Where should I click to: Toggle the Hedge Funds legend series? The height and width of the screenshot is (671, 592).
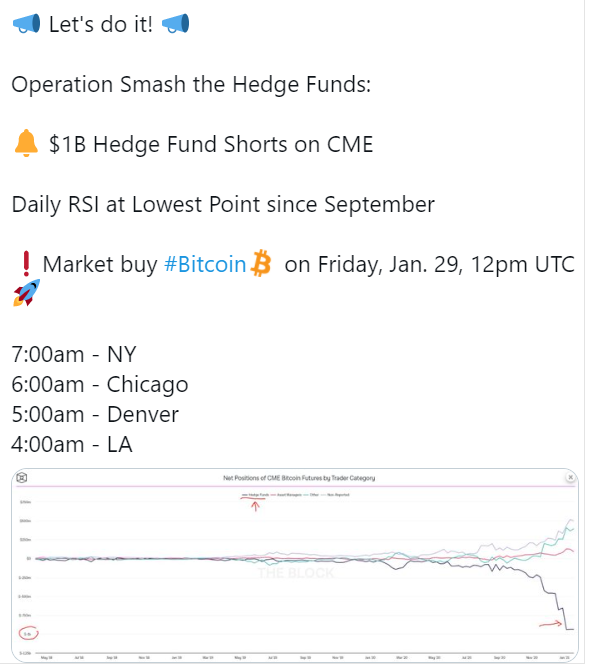pyautogui.click(x=256, y=495)
